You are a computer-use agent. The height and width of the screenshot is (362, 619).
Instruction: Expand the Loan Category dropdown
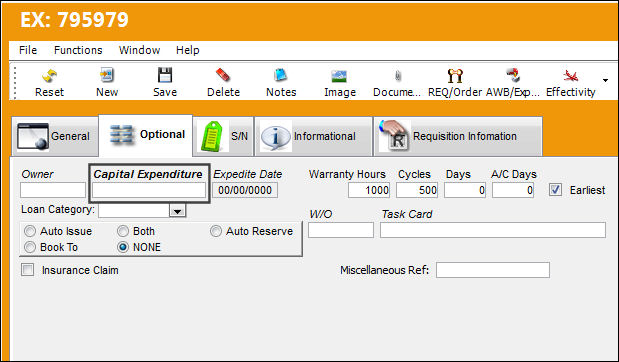click(x=177, y=211)
